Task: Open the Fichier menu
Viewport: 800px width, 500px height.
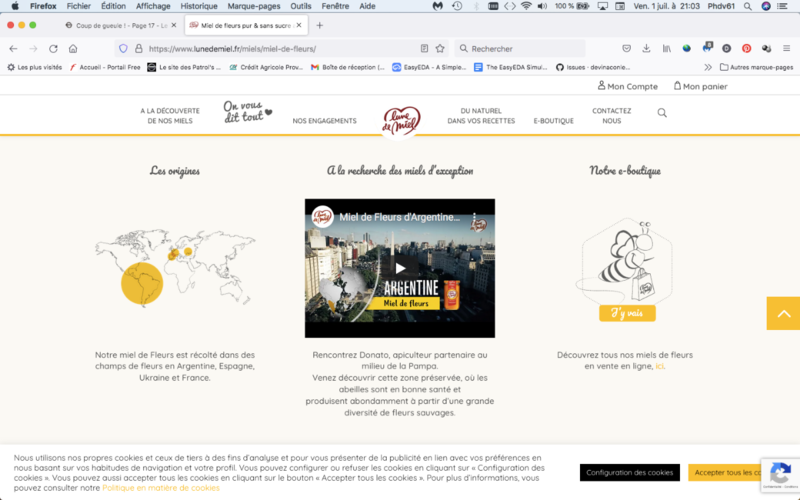Action: 79,6
